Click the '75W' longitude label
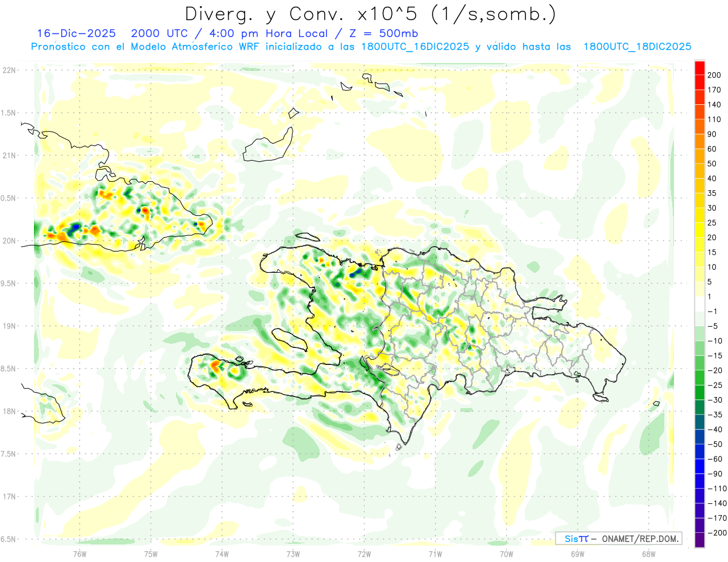The width and height of the screenshot is (728, 562). [x=151, y=554]
